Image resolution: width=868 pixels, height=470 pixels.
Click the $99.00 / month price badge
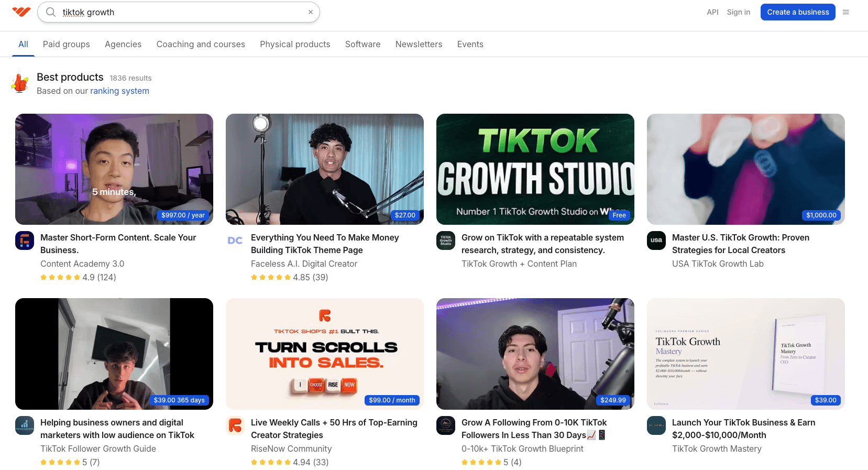point(392,400)
